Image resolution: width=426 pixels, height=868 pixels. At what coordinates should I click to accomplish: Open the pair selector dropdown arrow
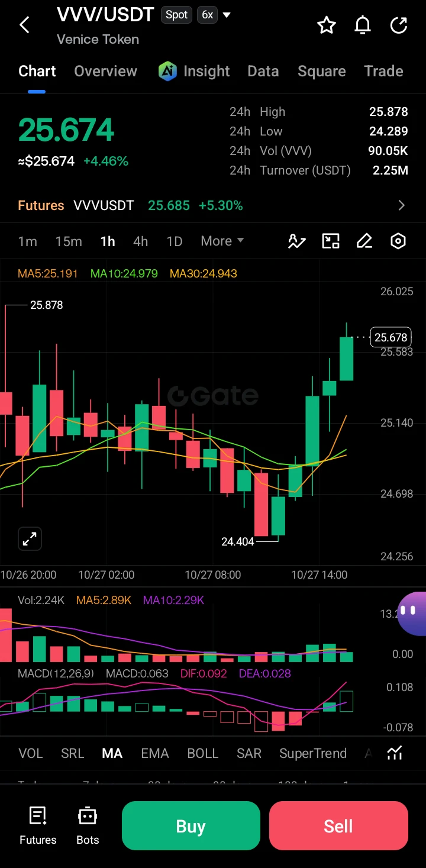pos(227,15)
